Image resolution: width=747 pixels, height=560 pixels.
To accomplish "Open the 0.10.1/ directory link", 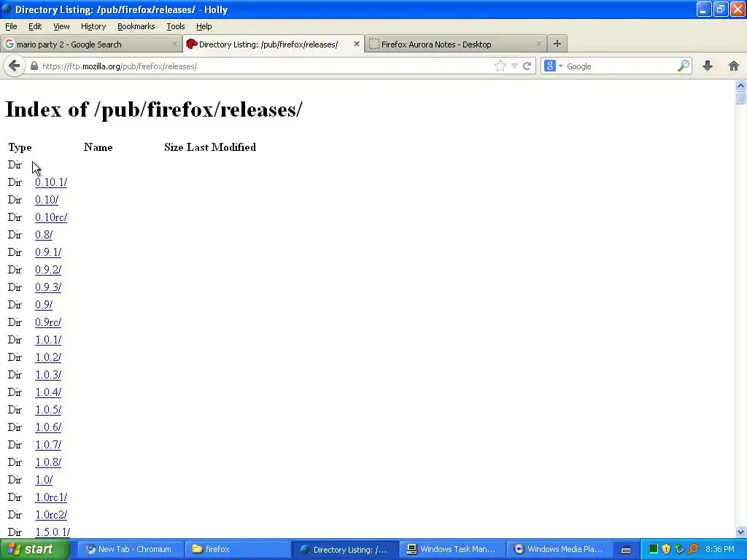I will pos(51,182).
